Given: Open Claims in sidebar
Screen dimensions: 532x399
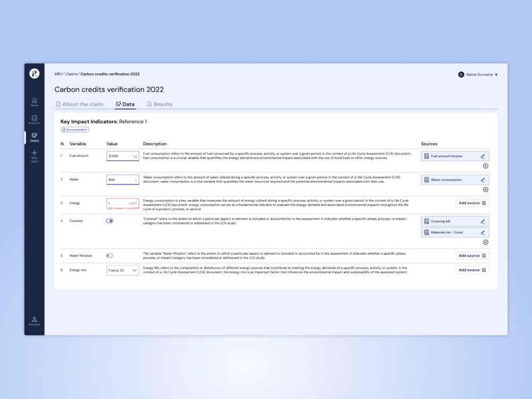Looking at the screenshot, I should click(x=34, y=137).
